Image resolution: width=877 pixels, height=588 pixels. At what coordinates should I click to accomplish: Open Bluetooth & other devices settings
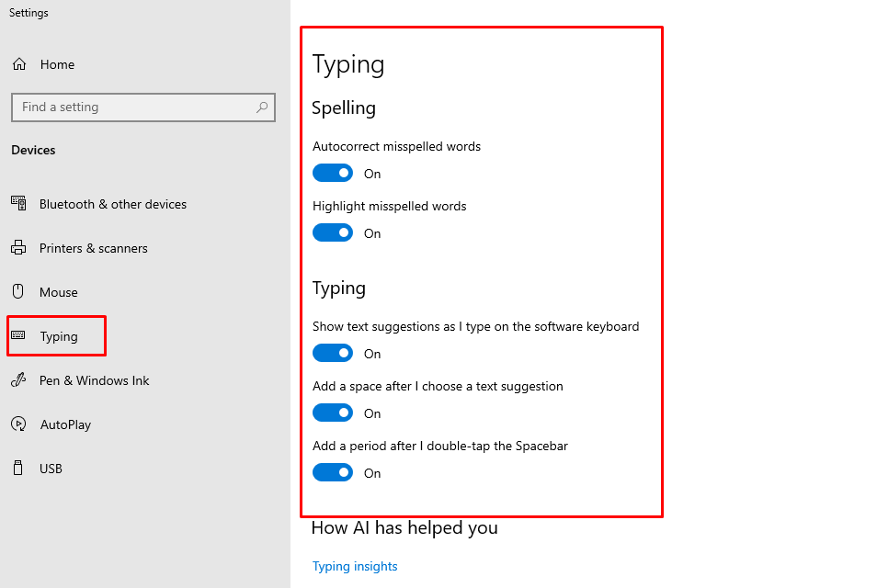pyautogui.click(x=113, y=205)
